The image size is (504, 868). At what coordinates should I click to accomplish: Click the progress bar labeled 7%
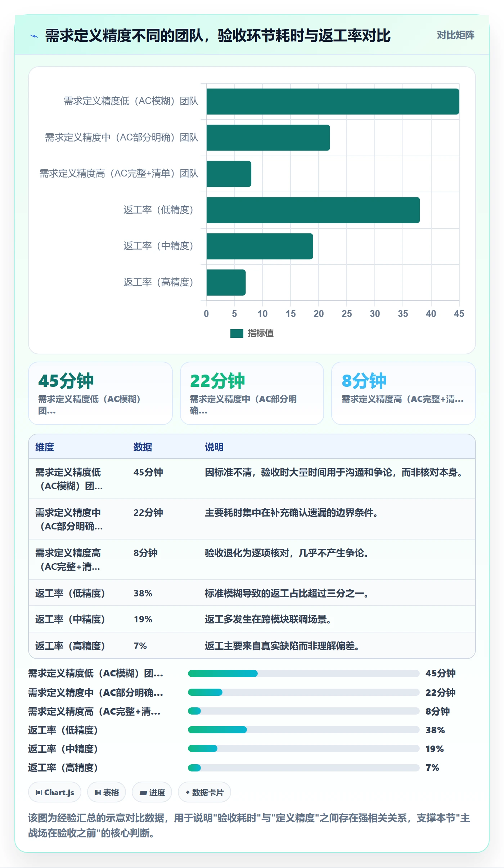(304, 768)
